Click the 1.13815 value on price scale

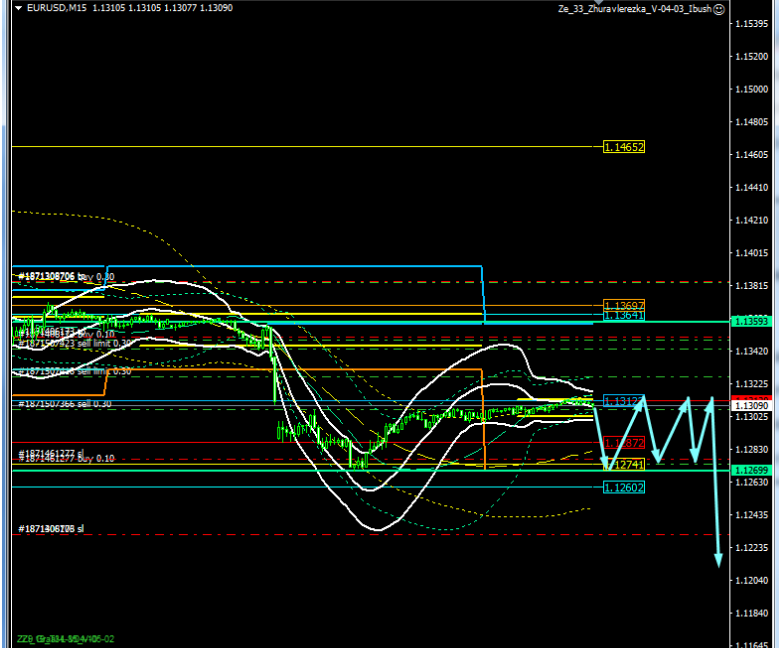(752, 286)
